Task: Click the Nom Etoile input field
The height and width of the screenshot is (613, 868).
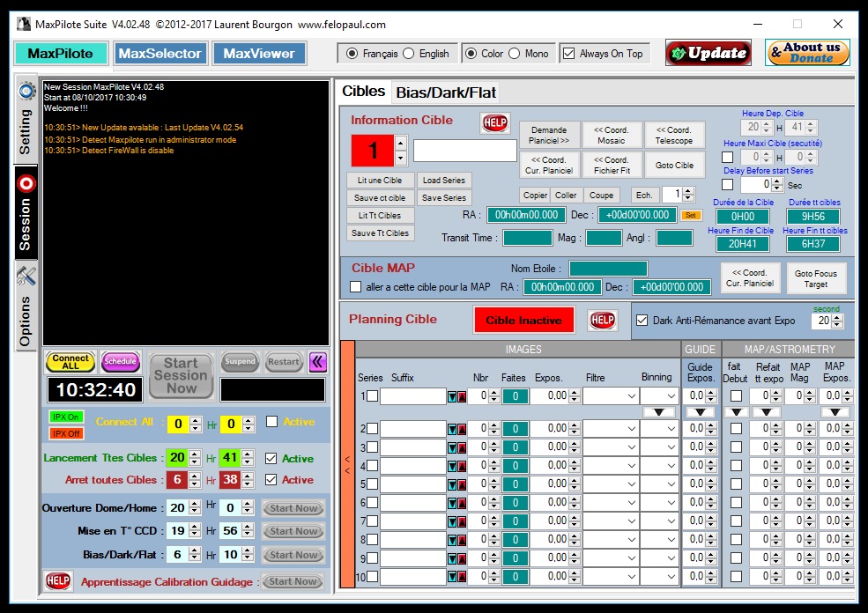Action: click(608, 269)
